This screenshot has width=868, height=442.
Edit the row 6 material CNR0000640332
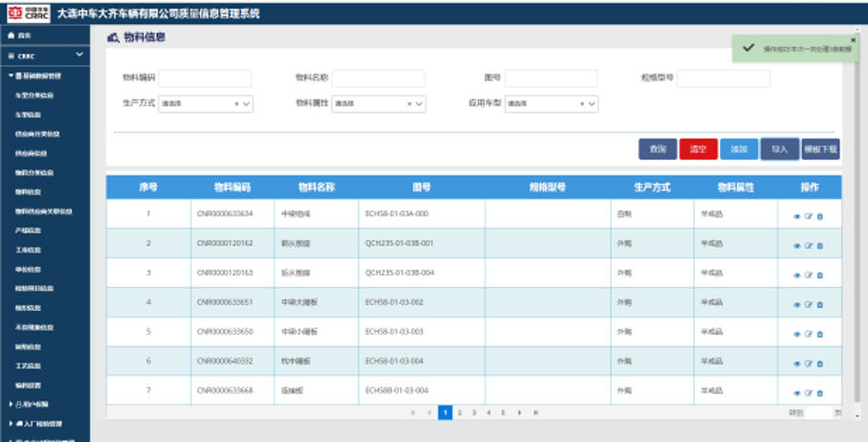[808, 364]
